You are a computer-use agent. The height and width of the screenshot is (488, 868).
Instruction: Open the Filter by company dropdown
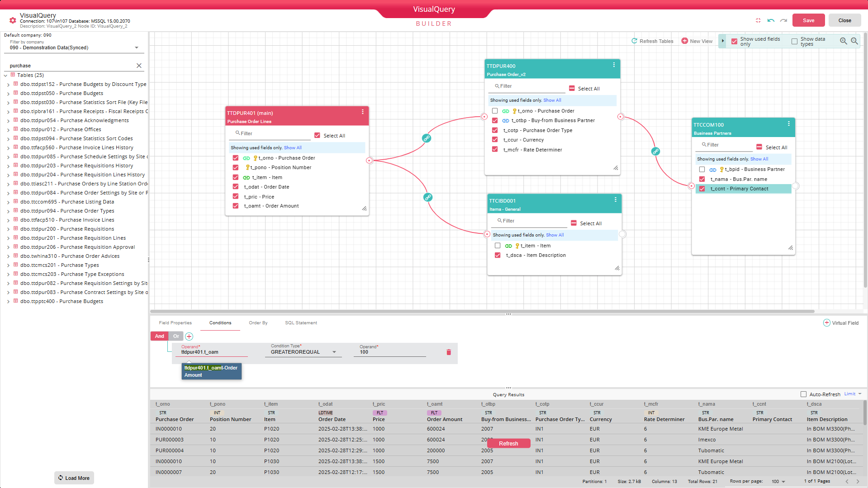[x=136, y=48]
